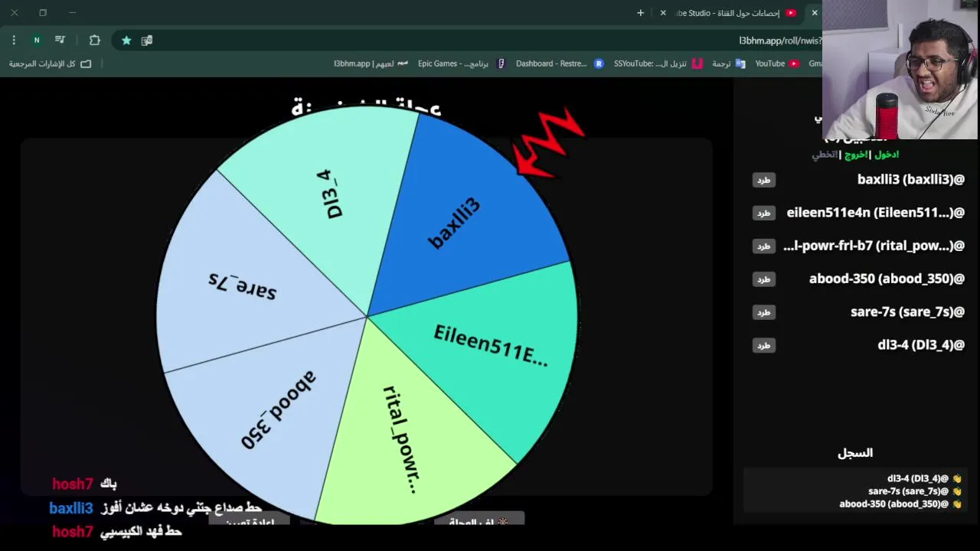Kick player dl3-4 with طرد button

click(763, 345)
